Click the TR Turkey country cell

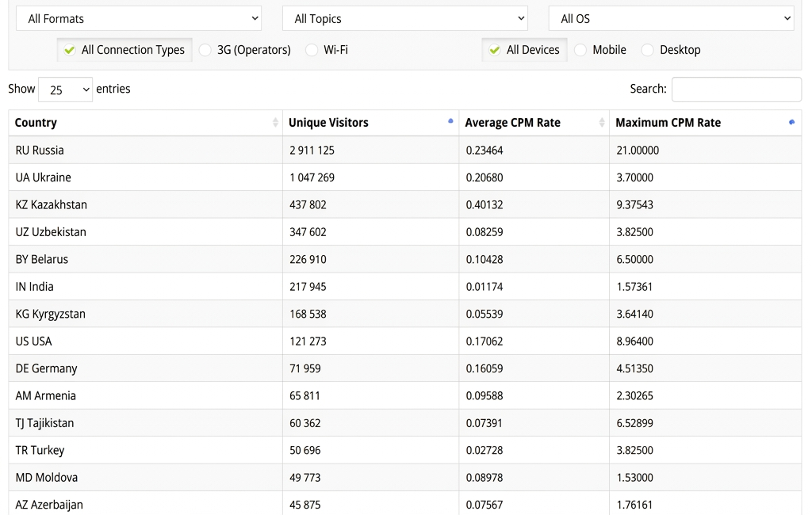click(146, 450)
